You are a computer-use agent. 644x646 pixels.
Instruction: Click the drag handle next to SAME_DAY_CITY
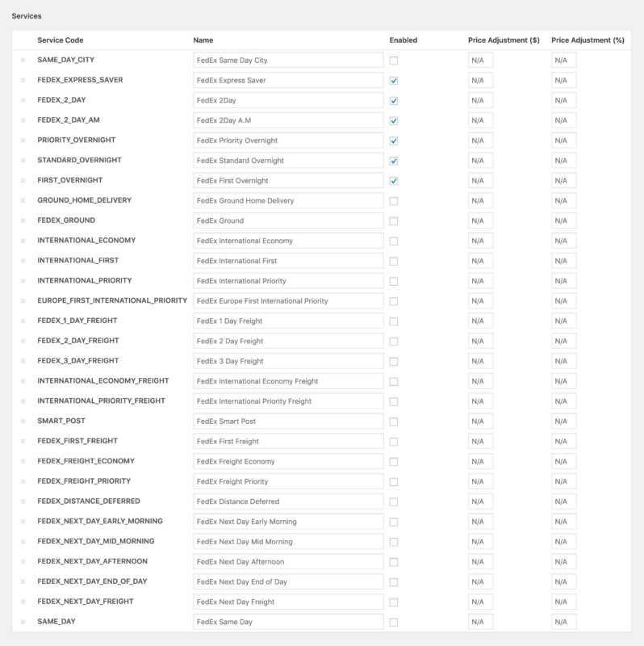(24, 60)
